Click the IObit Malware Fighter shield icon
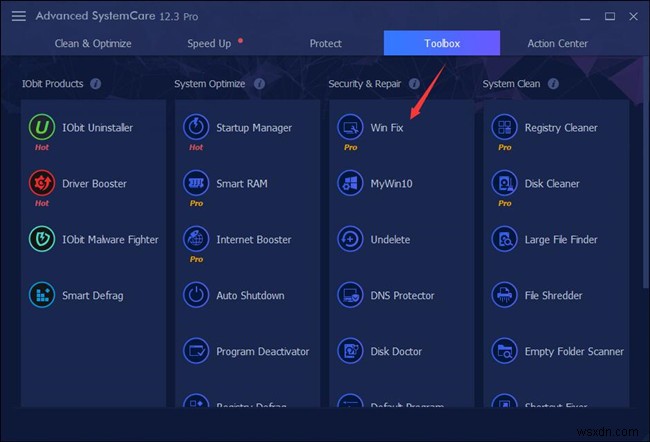Viewport: 650px width, 442px height. [42, 239]
